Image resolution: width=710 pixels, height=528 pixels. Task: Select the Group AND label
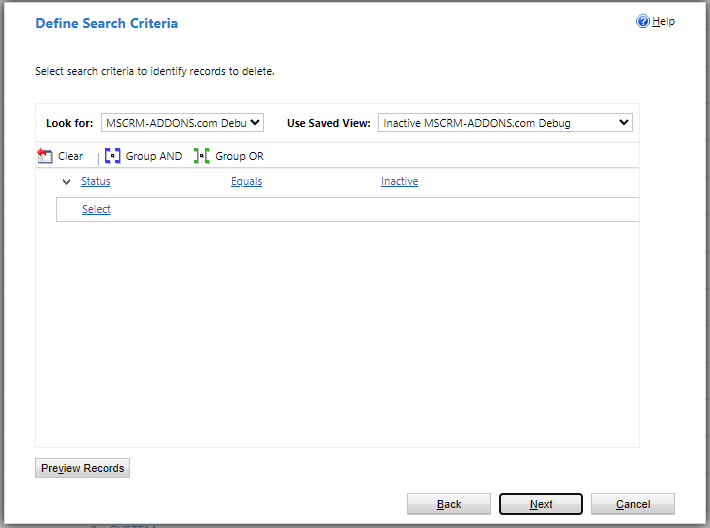tap(154, 156)
